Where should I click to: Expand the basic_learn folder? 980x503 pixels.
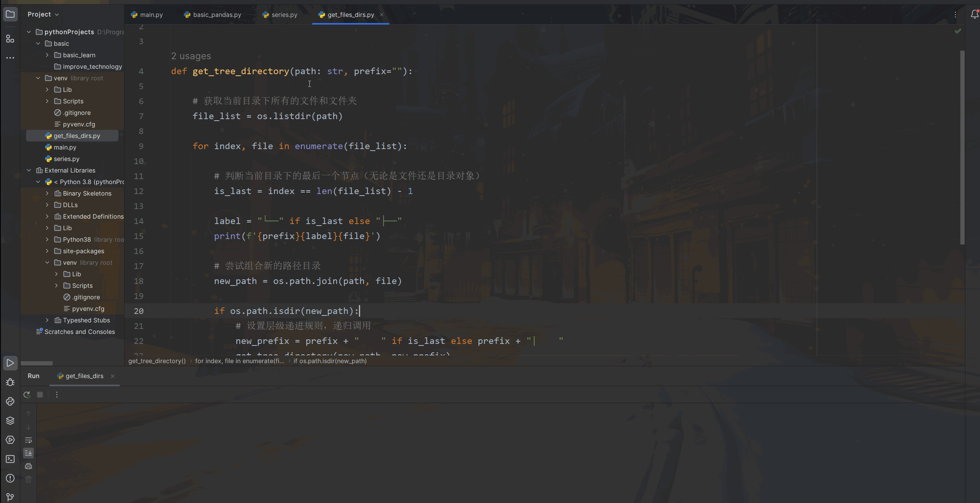(47, 55)
